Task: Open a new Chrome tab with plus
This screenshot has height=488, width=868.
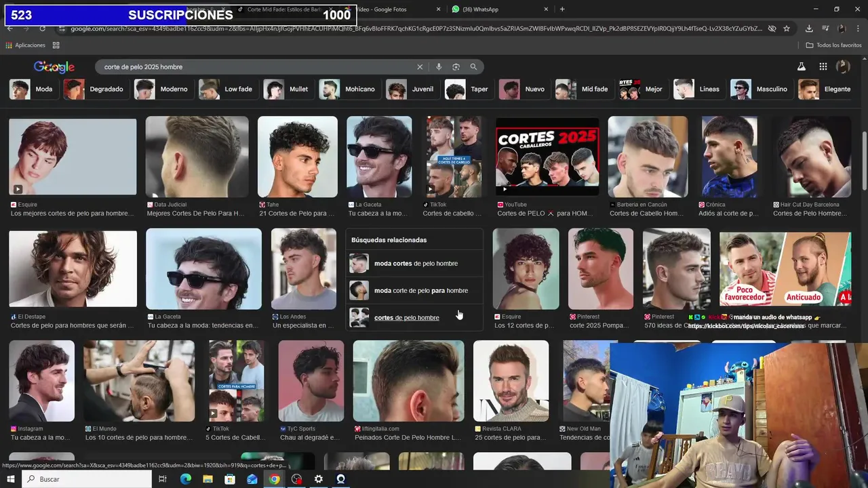Action: coord(562,9)
